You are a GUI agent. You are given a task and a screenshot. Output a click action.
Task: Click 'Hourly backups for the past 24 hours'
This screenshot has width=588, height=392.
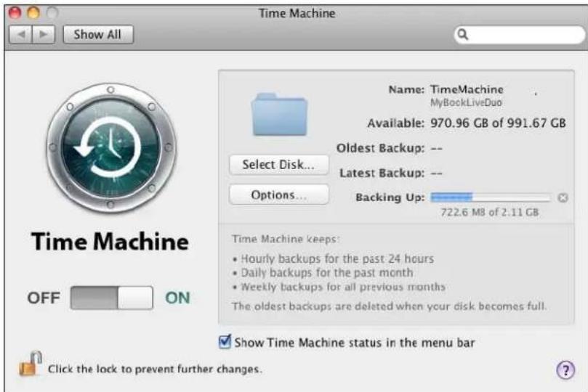coord(337,258)
